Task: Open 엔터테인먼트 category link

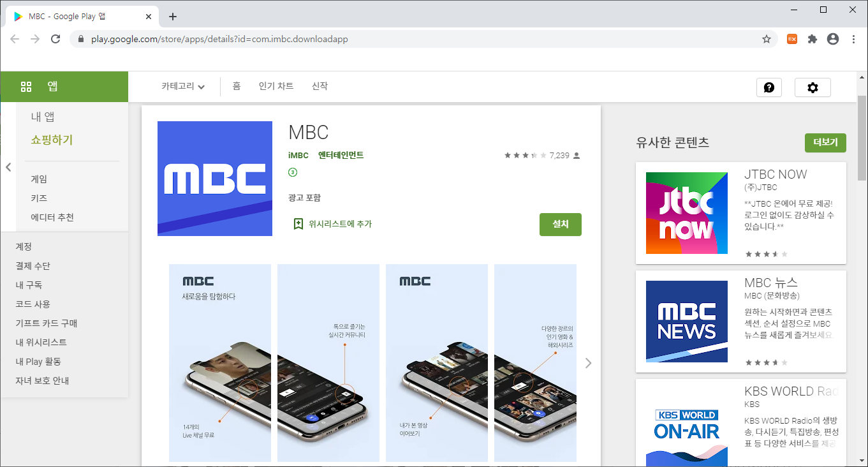Action: (x=341, y=155)
